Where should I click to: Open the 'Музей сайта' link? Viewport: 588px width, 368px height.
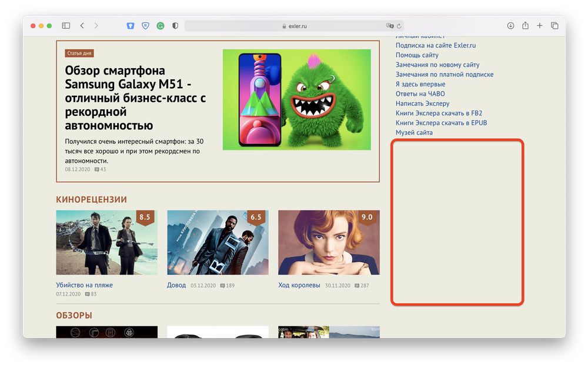point(414,133)
